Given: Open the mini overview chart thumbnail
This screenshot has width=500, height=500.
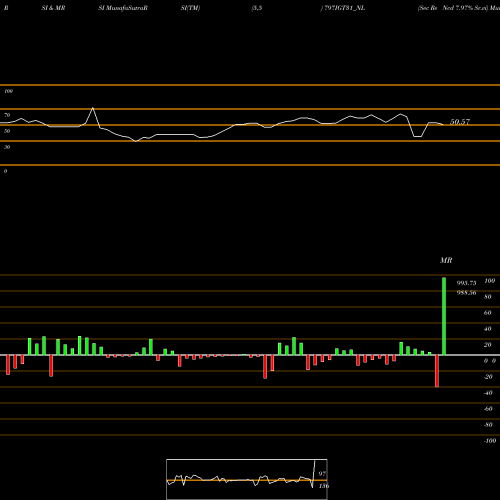Looking at the screenshot, I should tap(247, 479).
